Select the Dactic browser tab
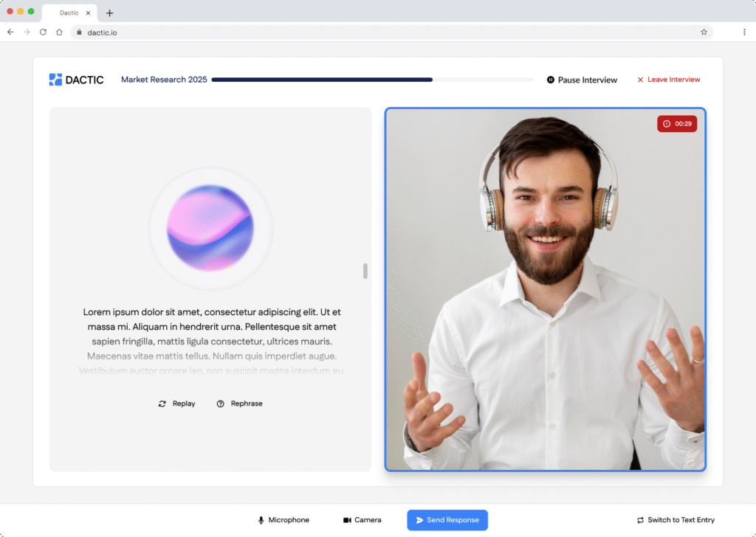This screenshot has height=537, width=756. point(70,13)
